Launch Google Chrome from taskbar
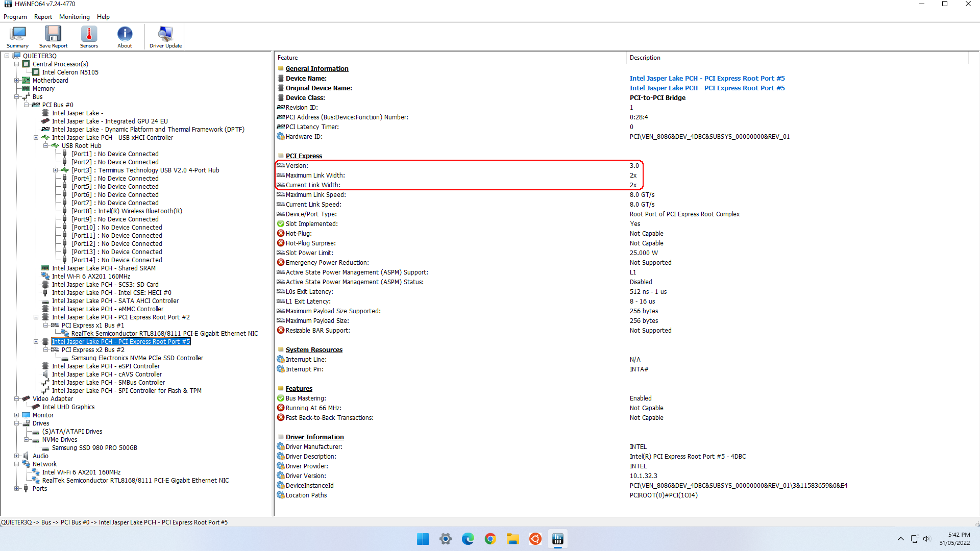Screen dimensions: 980x551 tap(490, 539)
